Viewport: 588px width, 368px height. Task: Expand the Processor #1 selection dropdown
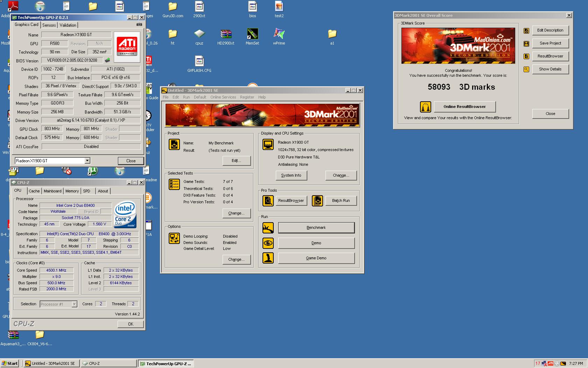[74, 304]
